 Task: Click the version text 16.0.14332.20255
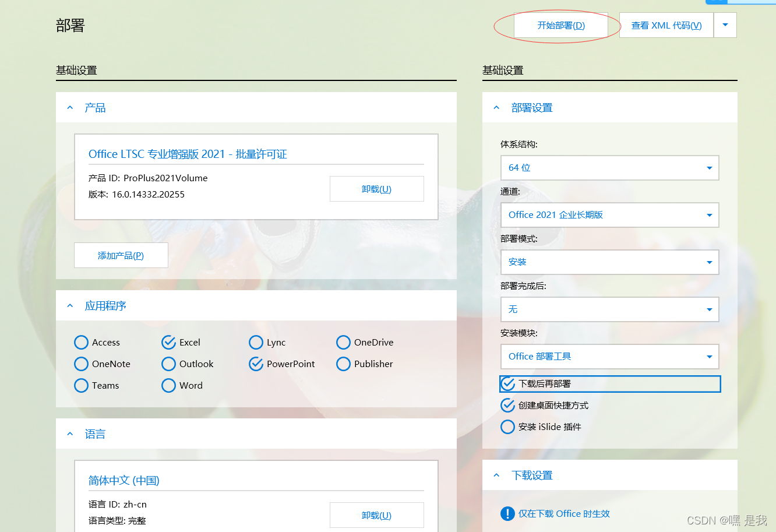(x=148, y=195)
